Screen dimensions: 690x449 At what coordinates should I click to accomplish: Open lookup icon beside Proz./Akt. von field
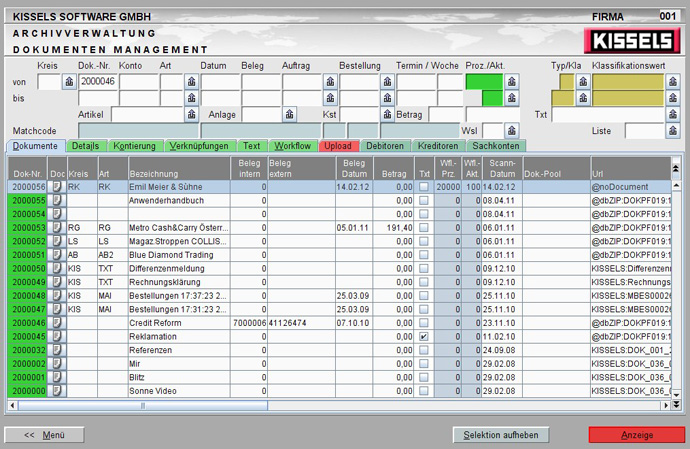point(511,82)
